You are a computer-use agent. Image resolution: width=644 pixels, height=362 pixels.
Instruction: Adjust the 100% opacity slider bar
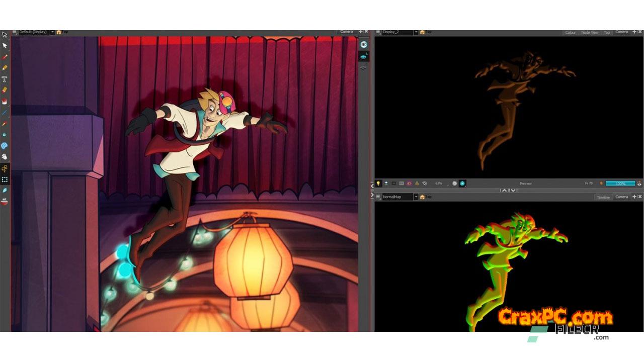(620, 184)
